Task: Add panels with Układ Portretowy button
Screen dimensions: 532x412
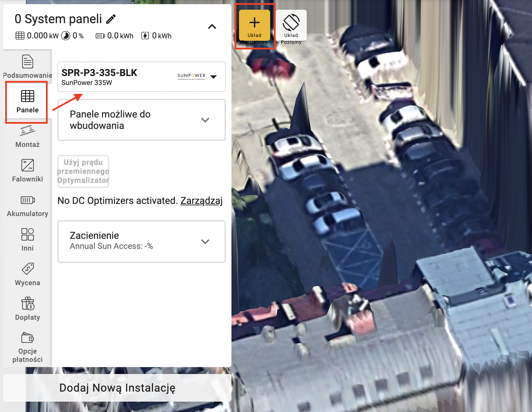Action: tap(255, 26)
